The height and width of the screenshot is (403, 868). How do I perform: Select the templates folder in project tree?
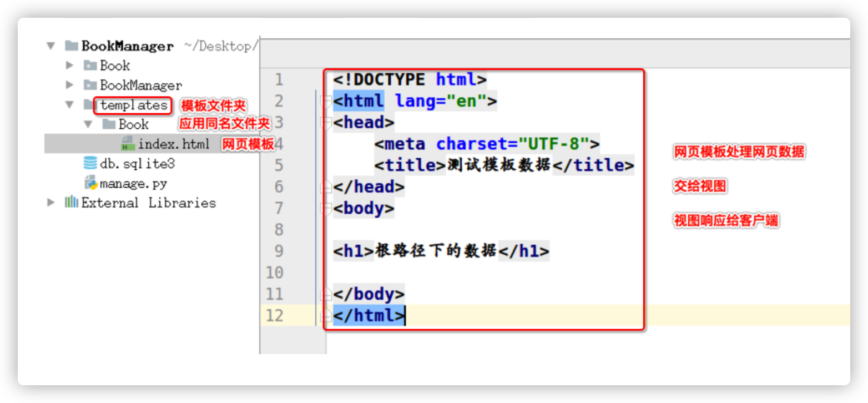(x=134, y=104)
